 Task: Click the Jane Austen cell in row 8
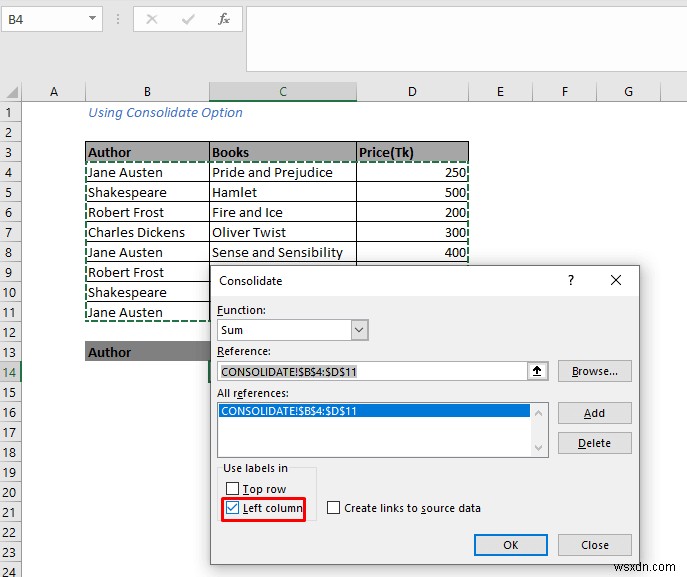147,252
